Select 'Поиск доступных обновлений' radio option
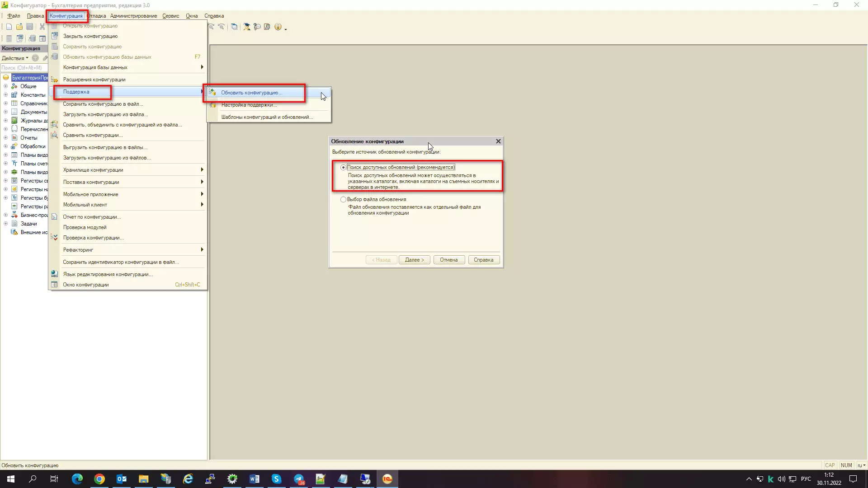868x488 pixels. [343, 168]
